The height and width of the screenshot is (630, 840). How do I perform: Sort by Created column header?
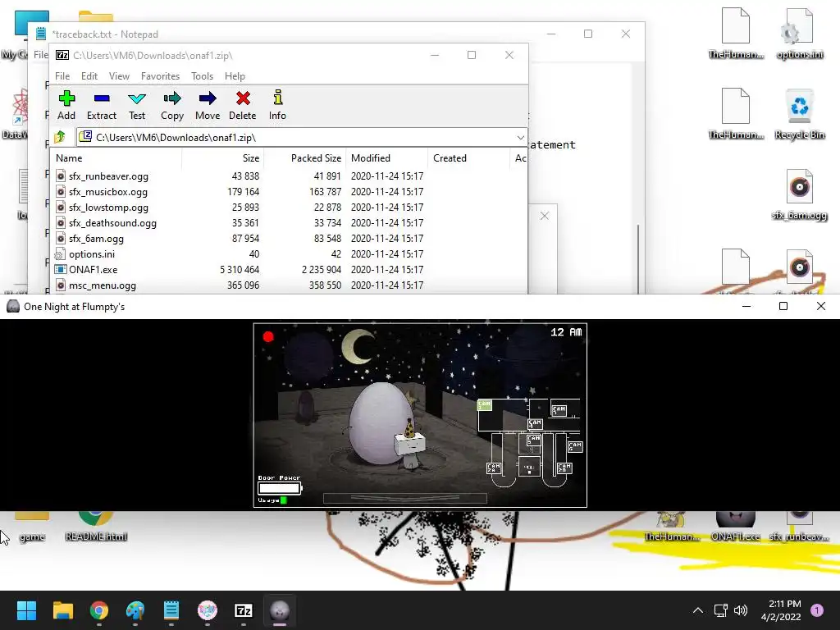(x=468, y=158)
